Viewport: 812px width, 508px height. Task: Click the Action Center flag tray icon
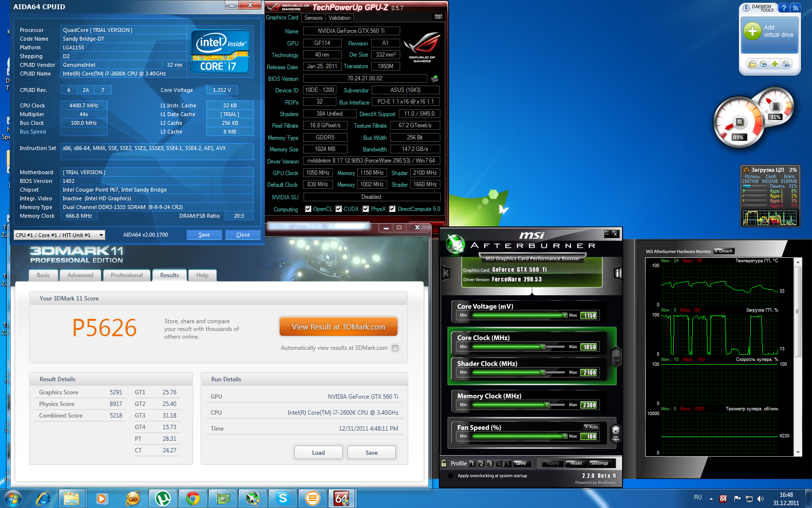(738, 499)
